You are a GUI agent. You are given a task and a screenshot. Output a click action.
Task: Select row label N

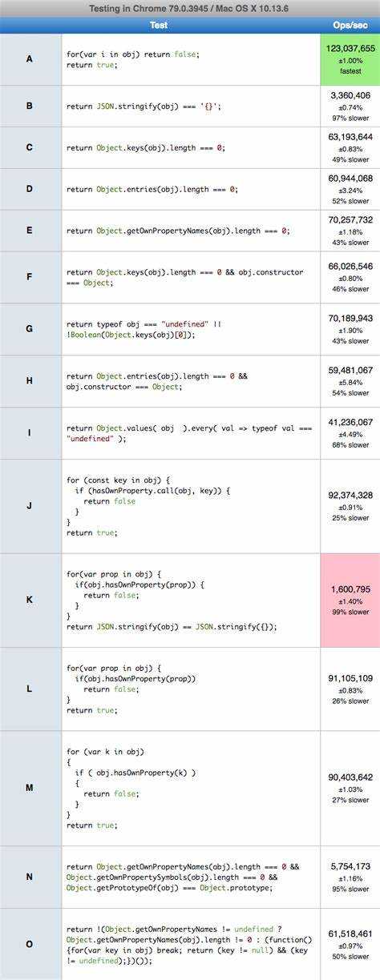click(30, 877)
